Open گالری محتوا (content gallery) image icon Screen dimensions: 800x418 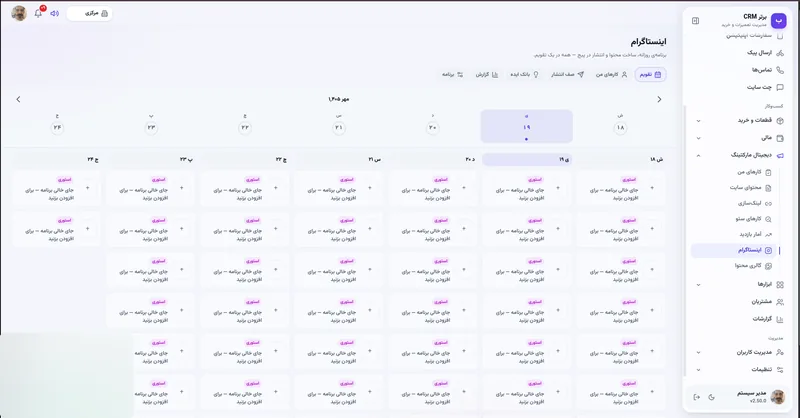768,266
